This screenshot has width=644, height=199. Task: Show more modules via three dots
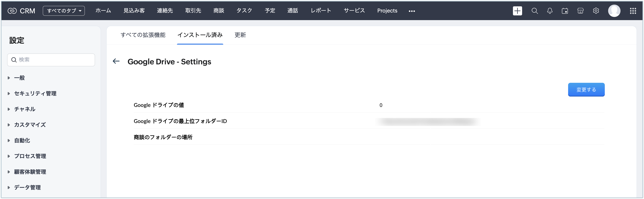(412, 11)
